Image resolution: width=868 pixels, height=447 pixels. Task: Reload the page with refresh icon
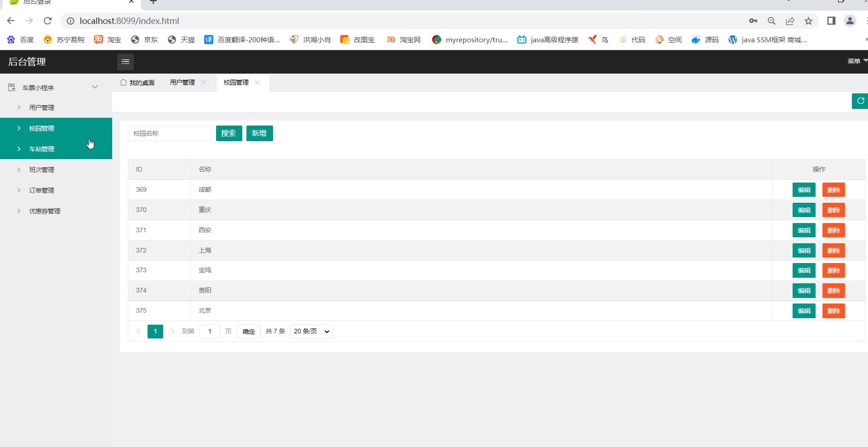tap(48, 21)
